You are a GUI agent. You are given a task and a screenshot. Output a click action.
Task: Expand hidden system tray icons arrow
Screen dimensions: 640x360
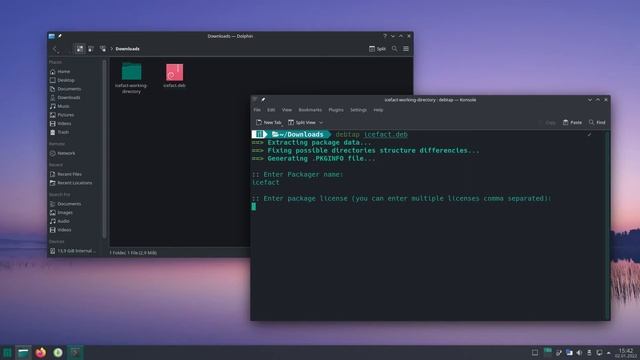(x=609, y=353)
